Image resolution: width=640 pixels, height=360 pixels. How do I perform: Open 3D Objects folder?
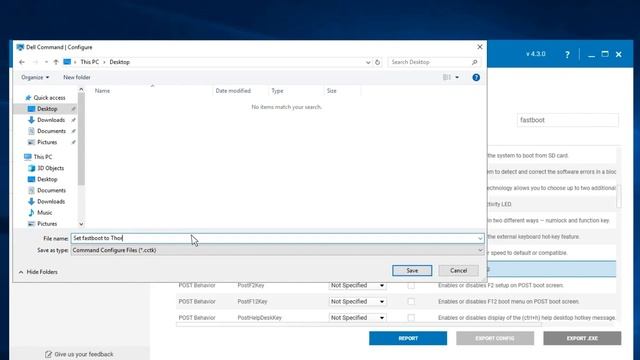[x=50, y=168]
